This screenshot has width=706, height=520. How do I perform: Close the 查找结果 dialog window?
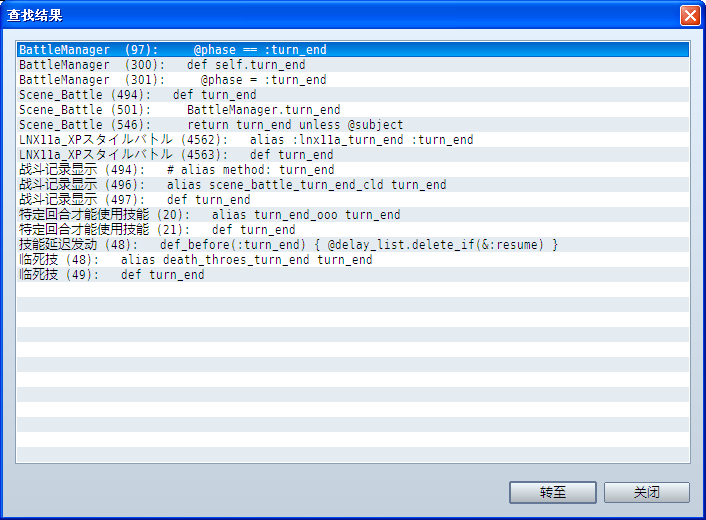pos(690,15)
